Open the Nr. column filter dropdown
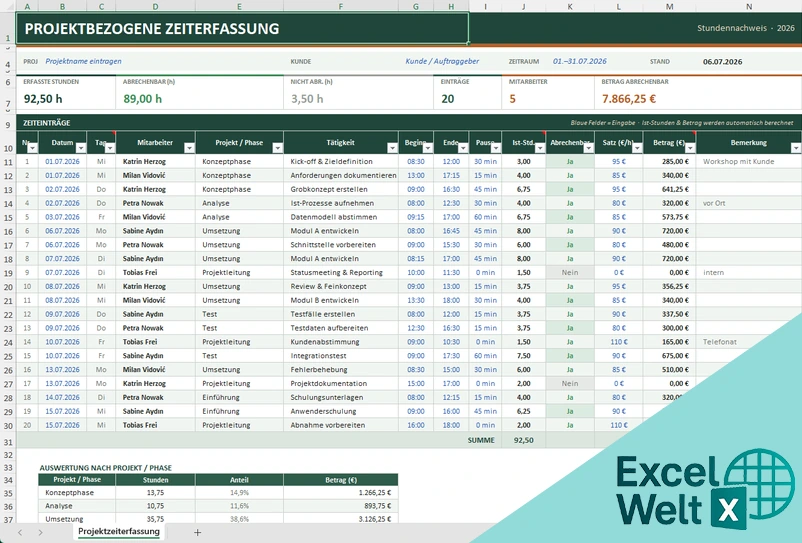 [x=32, y=148]
